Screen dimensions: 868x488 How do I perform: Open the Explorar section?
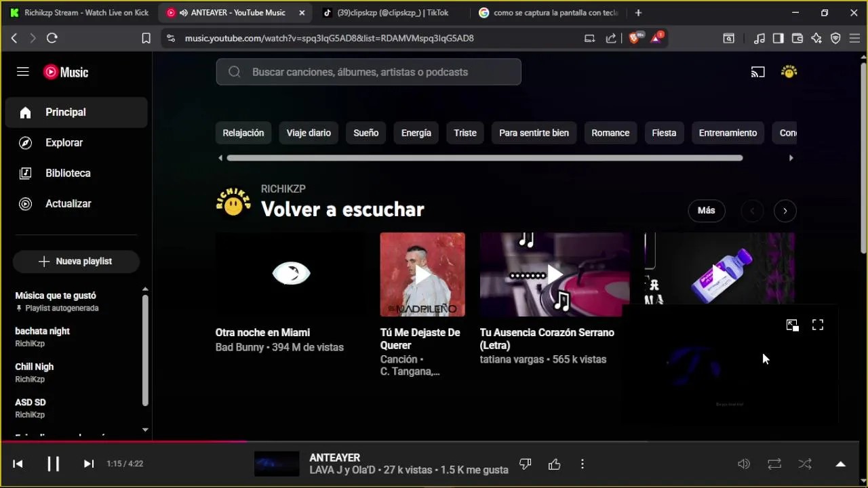(76, 142)
